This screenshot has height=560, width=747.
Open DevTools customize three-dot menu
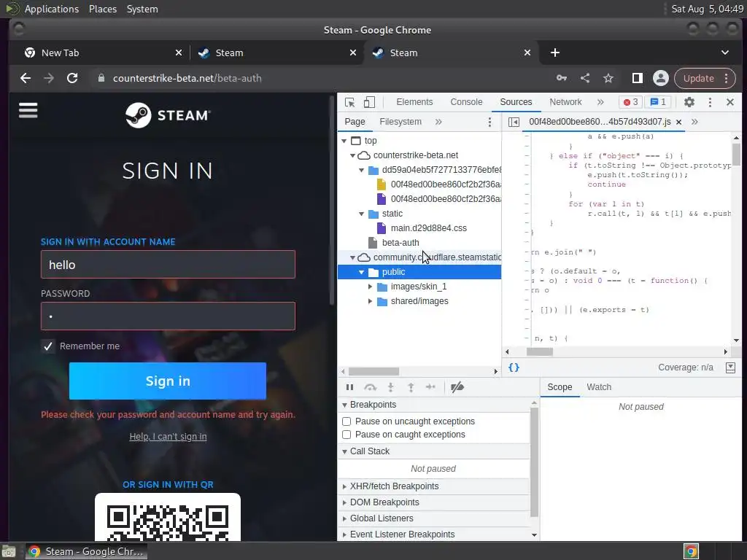[710, 102]
